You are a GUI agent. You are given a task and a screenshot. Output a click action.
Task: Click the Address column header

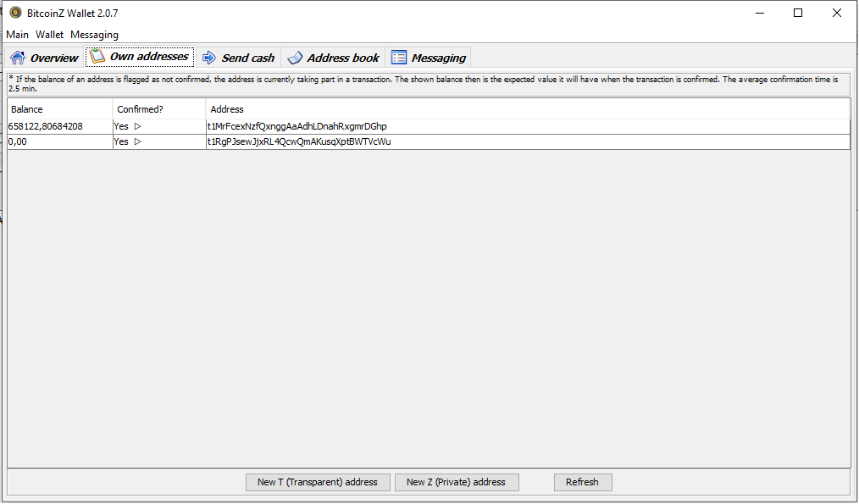[528, 109]
